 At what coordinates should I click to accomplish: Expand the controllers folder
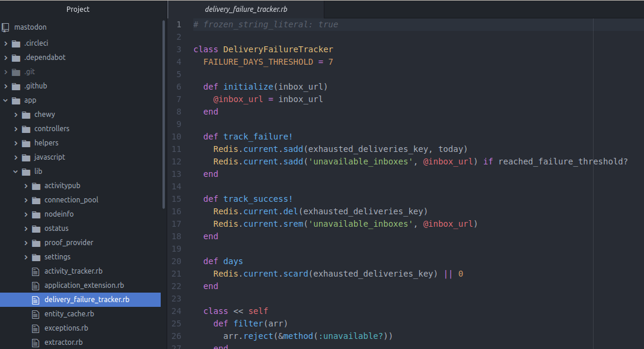click(17, 128)
